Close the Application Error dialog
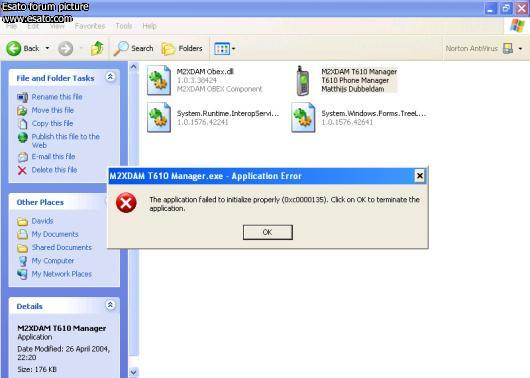This screenshot has width=530, height=378. tap(419, 176)
